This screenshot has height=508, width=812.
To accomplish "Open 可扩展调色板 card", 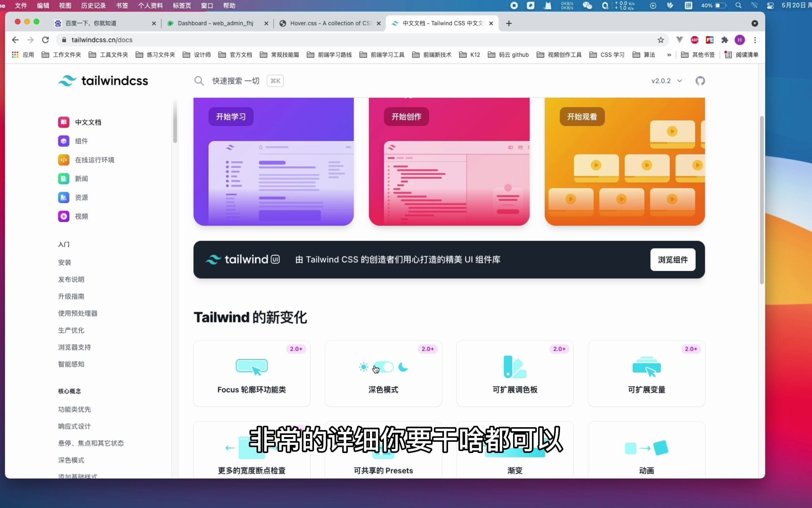I will tap(515, 373).
